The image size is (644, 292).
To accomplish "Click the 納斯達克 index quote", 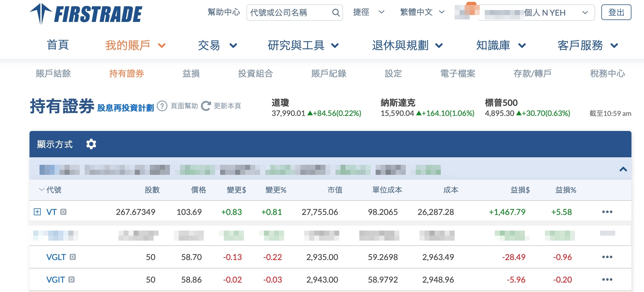I will 427,108.
